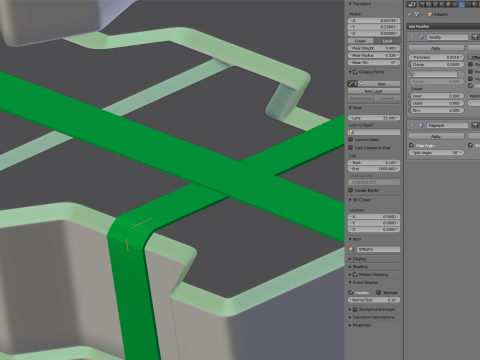Open the Render properties tab icon
Image resolution: width=480 pixels, height=360 pixels.
(422, 4)
